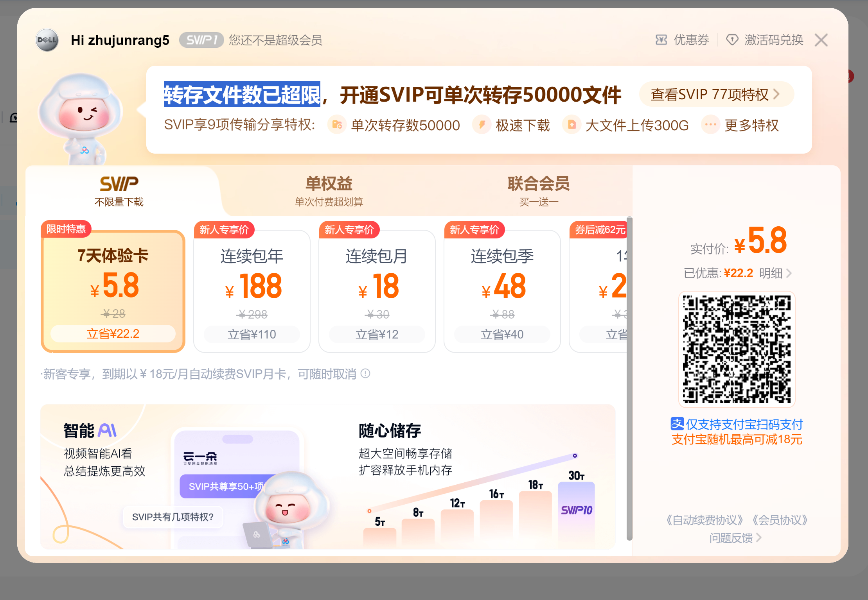Select the 7天体验卡 ¥5.8 plan
Viewport: 868px width, 600px height.
pyautogui.click(x=113, y=291)
